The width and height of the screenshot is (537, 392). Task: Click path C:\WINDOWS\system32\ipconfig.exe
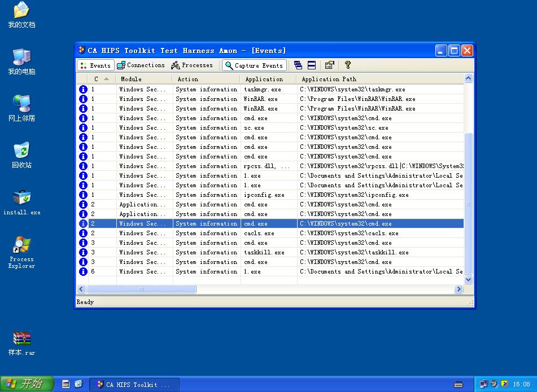(355, 195)
